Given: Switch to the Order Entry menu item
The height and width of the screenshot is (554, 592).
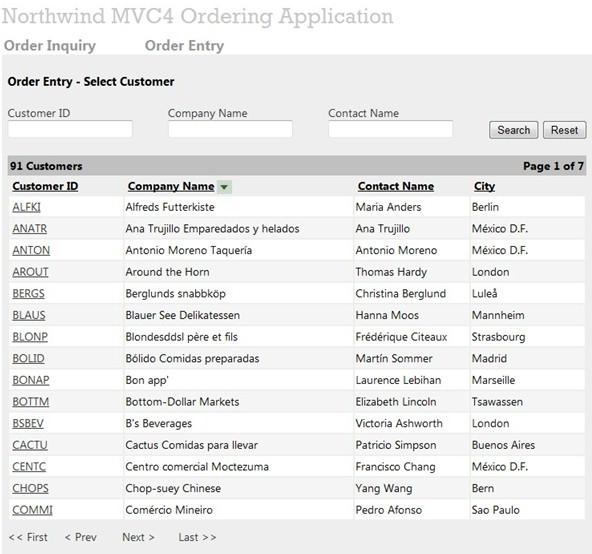Looking at the screenshot, I should [184, 46].
